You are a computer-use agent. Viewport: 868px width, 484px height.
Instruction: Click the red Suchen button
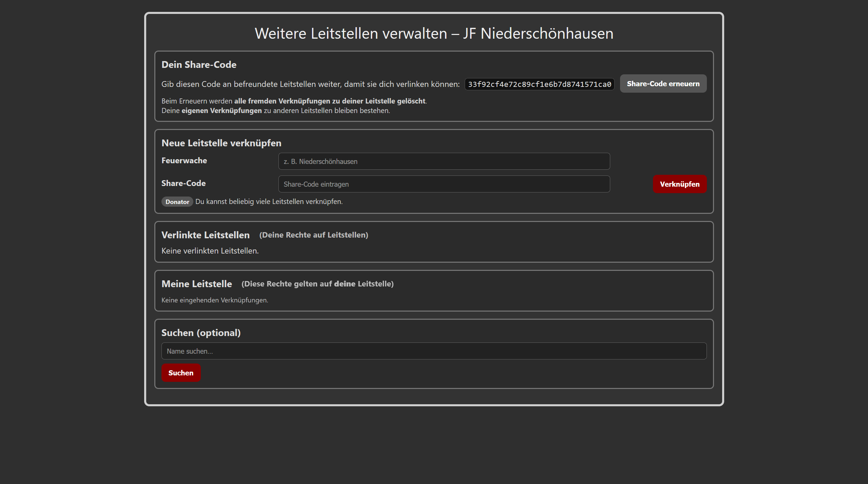click(181, 373)
